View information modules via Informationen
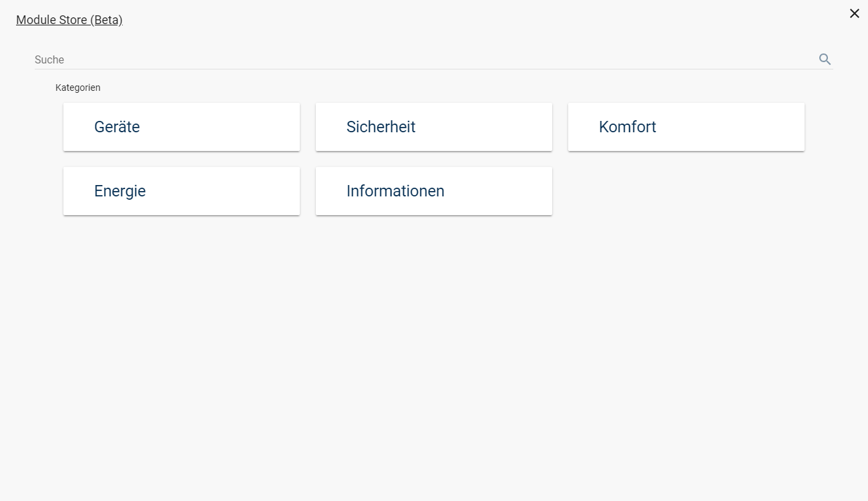This screenshot has height=501, width=868. pos(433,191)
